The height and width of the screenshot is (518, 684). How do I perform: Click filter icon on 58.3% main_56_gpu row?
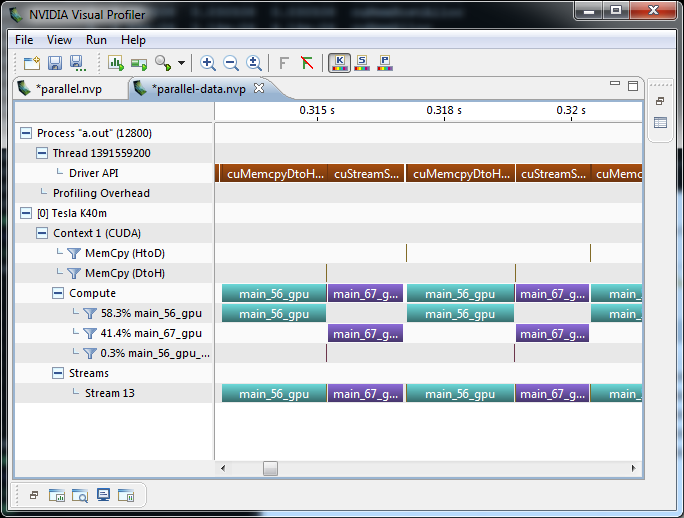[x=89, y=313]
